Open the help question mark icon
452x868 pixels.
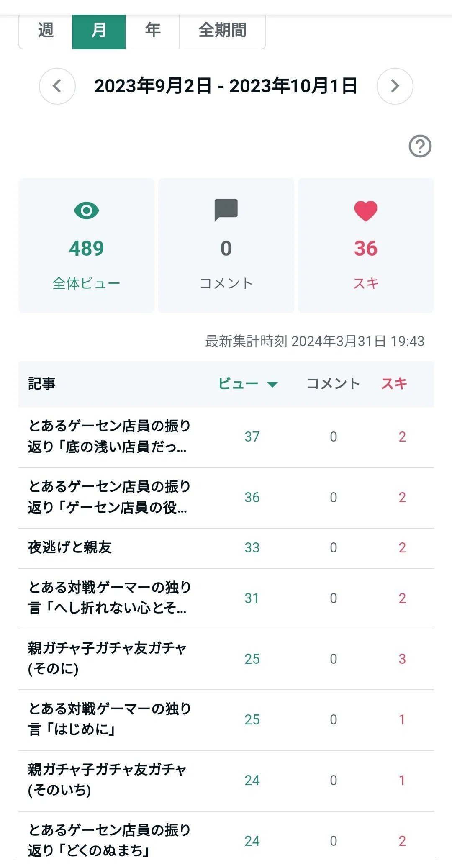(420, 146)
